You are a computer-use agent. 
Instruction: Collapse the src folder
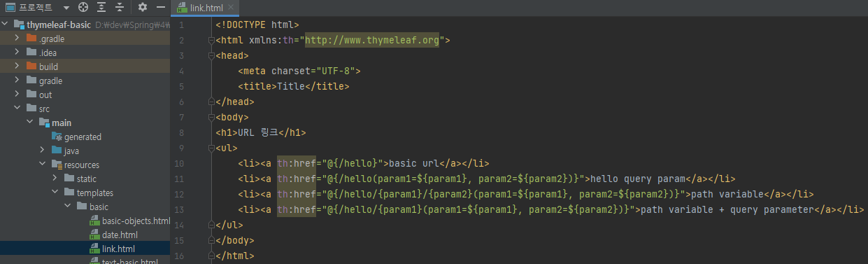pos(17,109)
